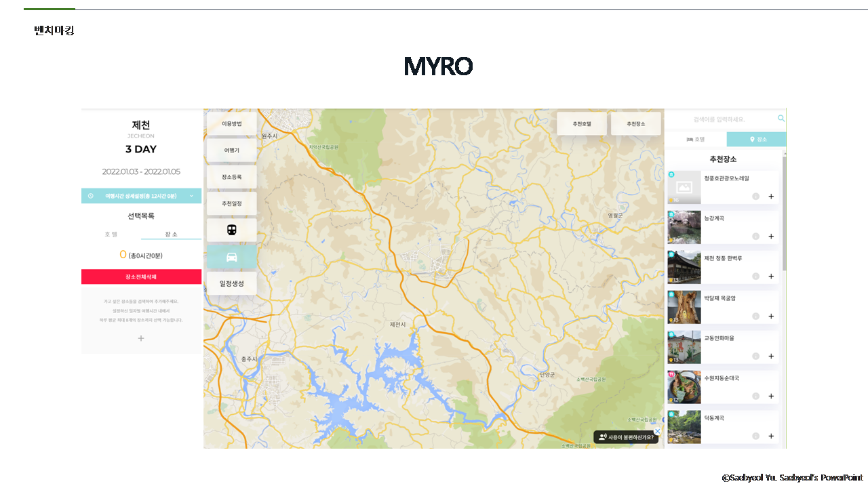Open the 제천 청풍 한벽루 thumbnail image
The height and width of the screenshot is (488, 868).
tap(684, 267)
